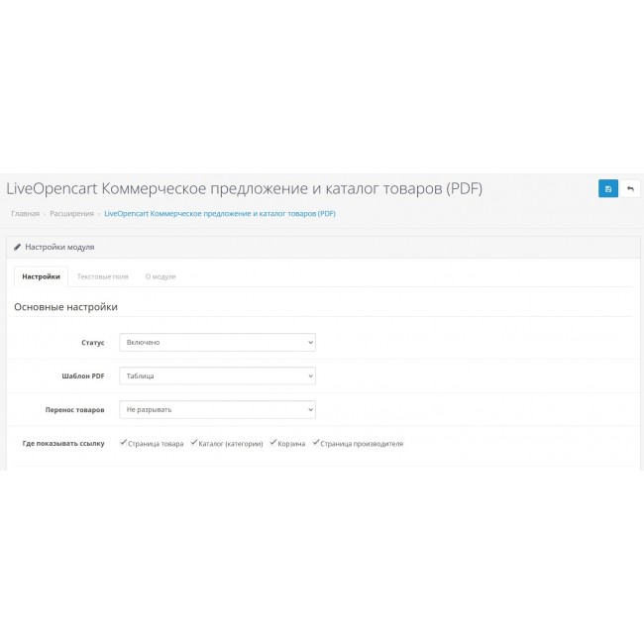Switch to the Текстовые поля tab
This screenshot has height=644, width=644.
tap(103, 276)
